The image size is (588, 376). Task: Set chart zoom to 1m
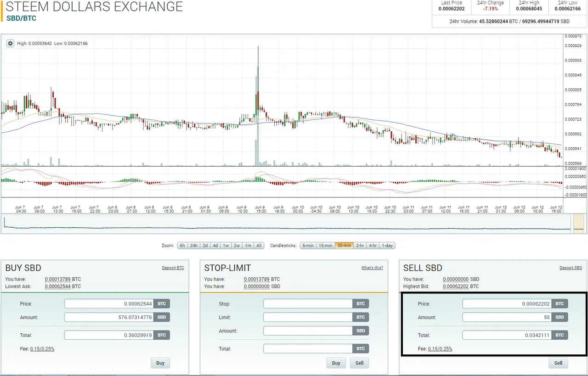[248, 246]
